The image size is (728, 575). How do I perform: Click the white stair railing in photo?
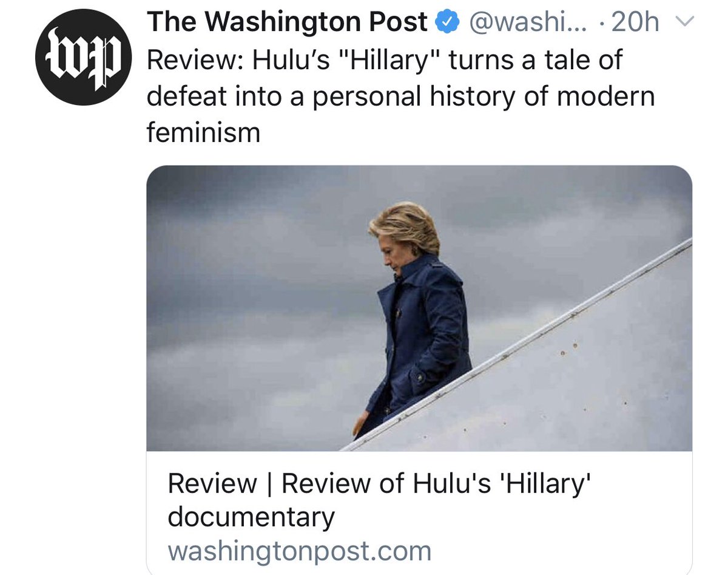click(x=516, y=345)
